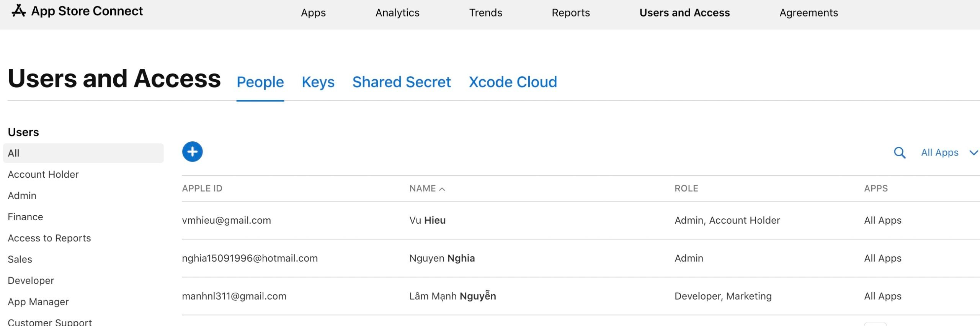Sort by name using the arrow
The image size is (980, 326).
point(442,189)
